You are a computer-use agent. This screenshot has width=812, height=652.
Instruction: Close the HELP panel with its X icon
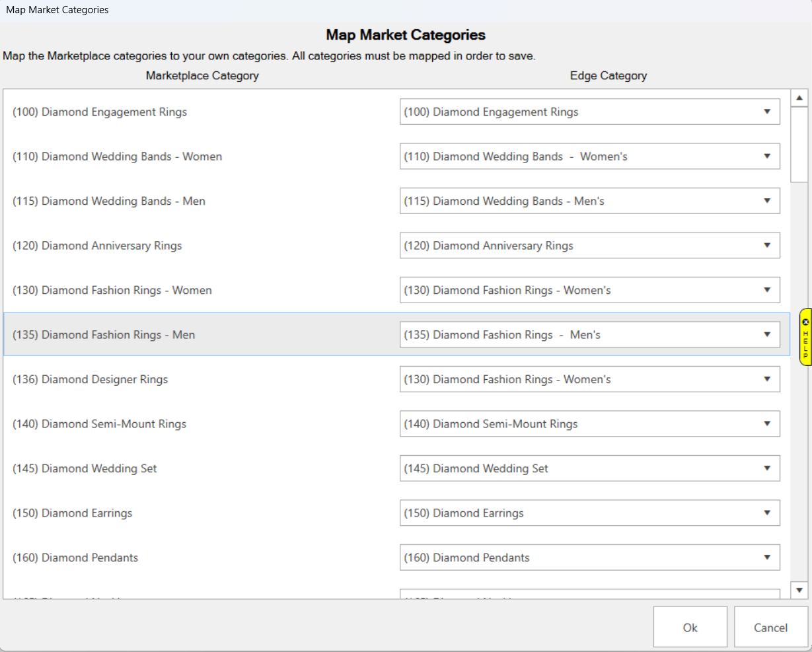pyautogui.click(x=806, y=323)
